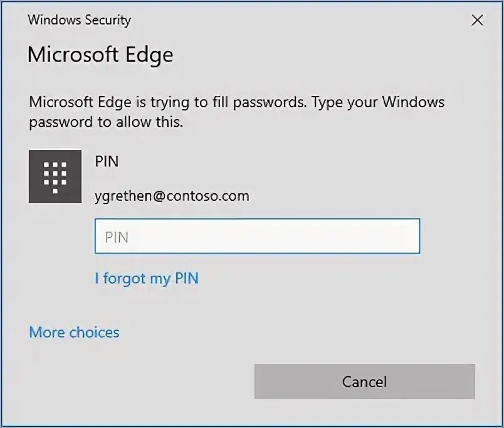504x428 pixels.
Task: Click the Windows Security title text
Action: pos(80,20)
